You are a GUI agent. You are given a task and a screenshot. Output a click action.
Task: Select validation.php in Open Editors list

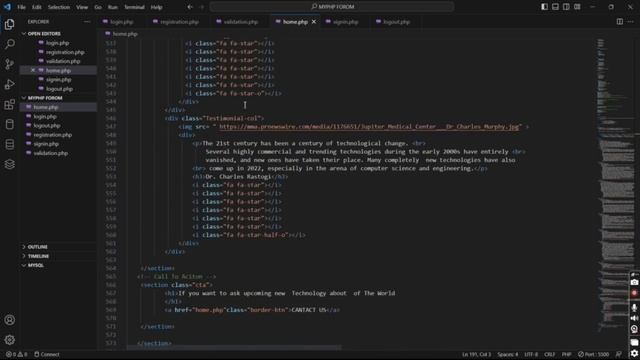(x=63, y=61)
